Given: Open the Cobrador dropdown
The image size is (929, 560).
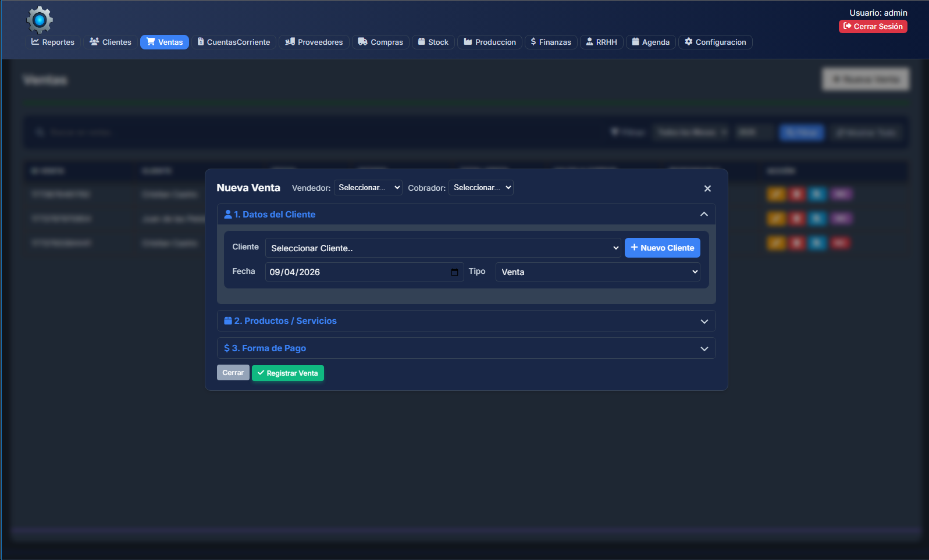Looking at the screenshot, I should coord(481,187).
